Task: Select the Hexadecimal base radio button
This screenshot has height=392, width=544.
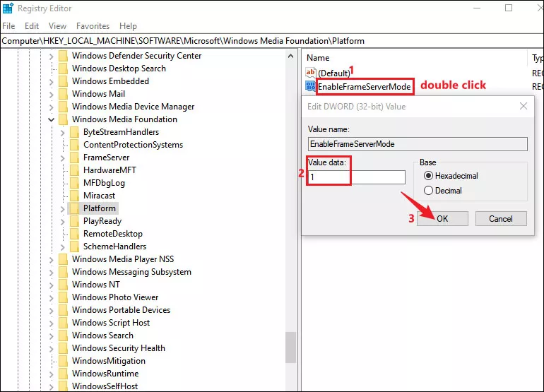Action: (x=428, y=176)
